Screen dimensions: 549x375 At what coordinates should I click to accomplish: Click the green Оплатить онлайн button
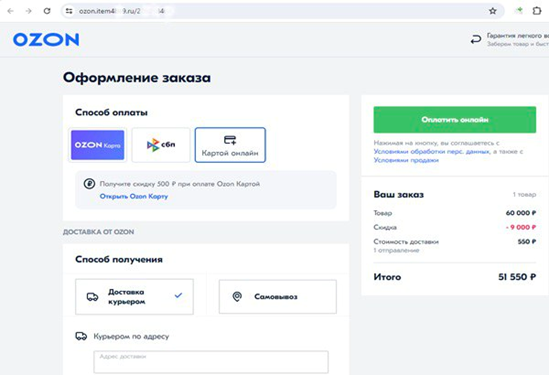point(454,120)
